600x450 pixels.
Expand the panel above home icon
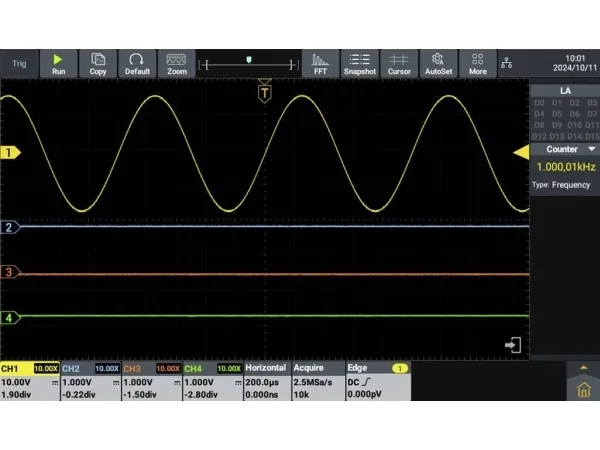click(x=584, y=368)
